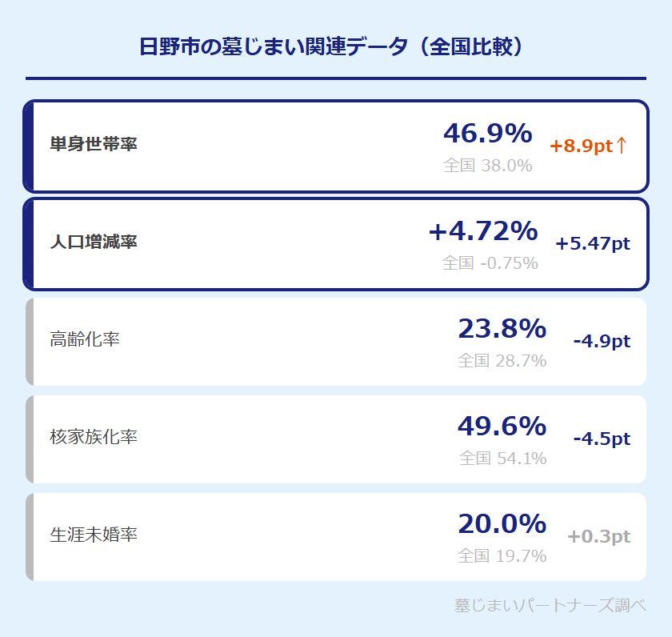Screen dimensions: 672x637
Task: Click the gray +0.3pt difference figure
Action: pyautogui.click(x=598, y=536)
